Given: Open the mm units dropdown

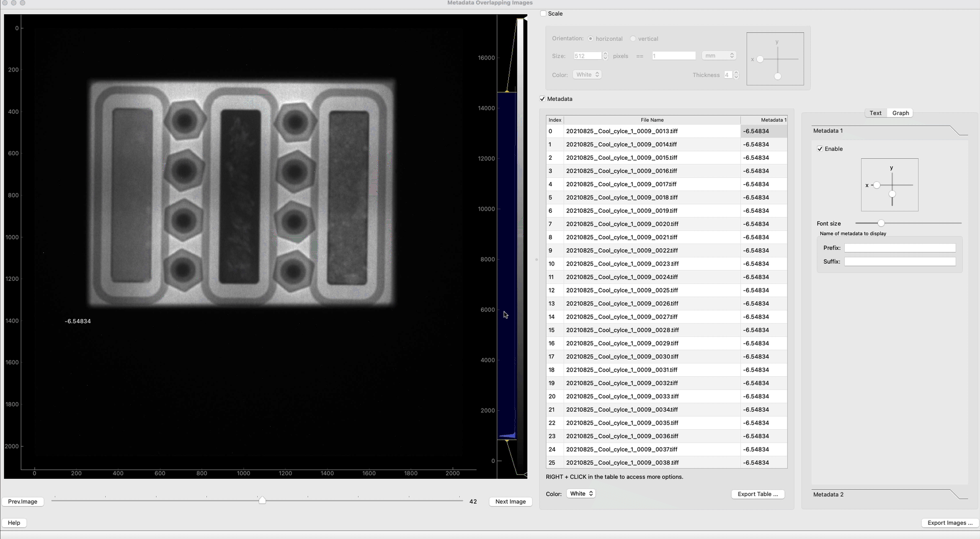Looking at the screenshot, I should coord(719,56).
